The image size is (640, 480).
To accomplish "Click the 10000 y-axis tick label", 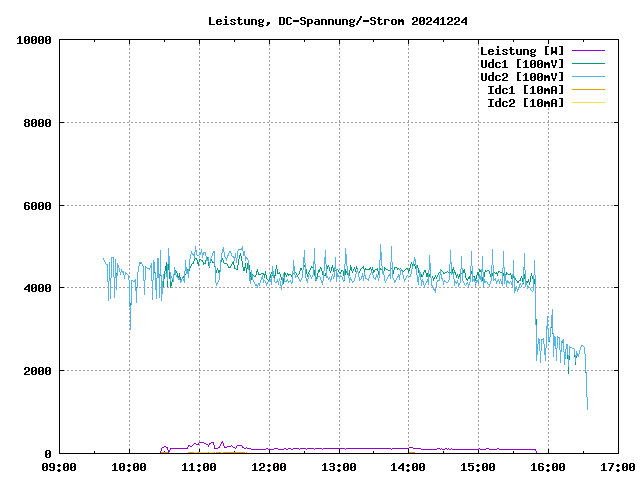I will point(34,40).
